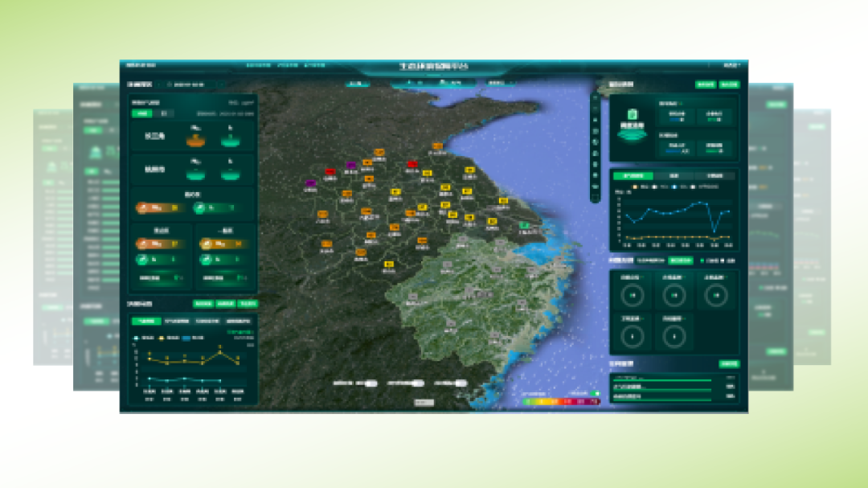Select the middle tab above the blue line chart
868x488 pixels.
tap(674, 175)
